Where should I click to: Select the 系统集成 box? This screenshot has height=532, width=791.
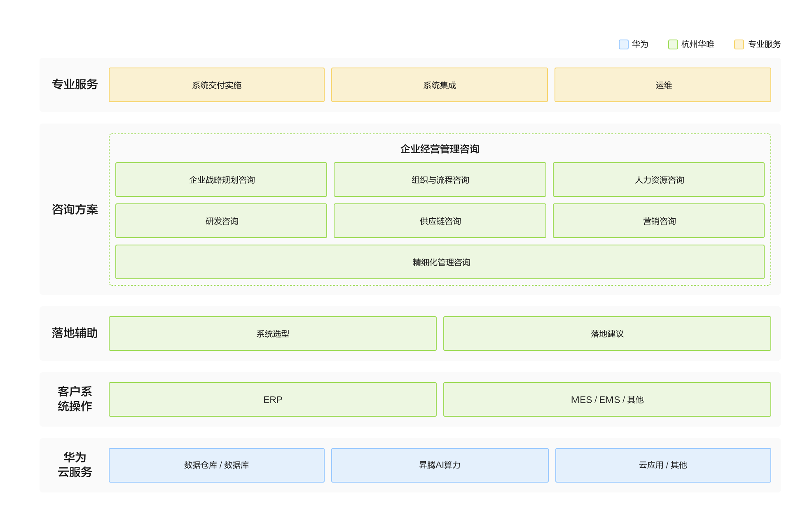[x=439, y=85]
